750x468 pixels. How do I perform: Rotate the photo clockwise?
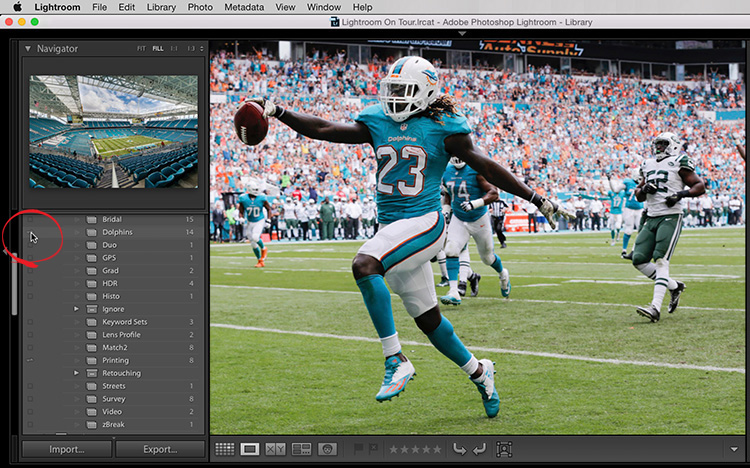coord(479,449)
